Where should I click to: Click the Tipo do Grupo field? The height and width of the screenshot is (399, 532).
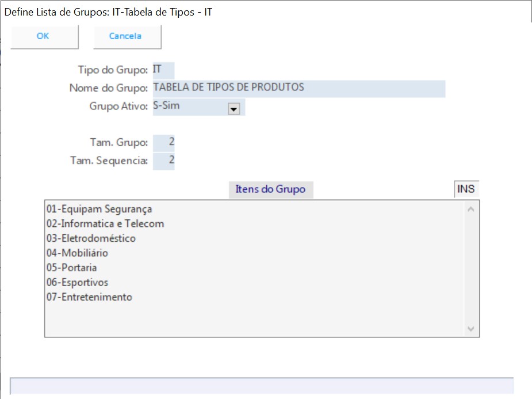click(163, 70)
